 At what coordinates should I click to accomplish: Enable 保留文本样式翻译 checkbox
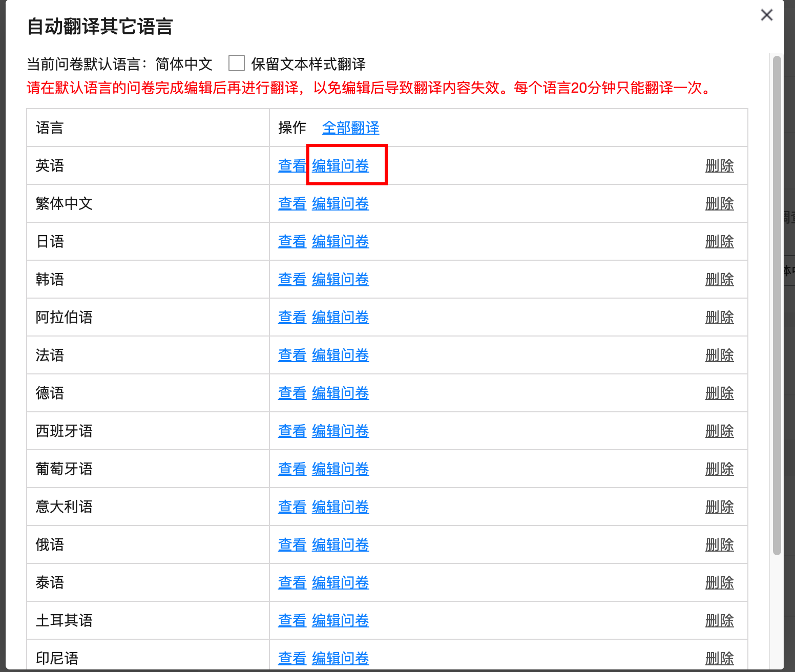tap(237, 64)
